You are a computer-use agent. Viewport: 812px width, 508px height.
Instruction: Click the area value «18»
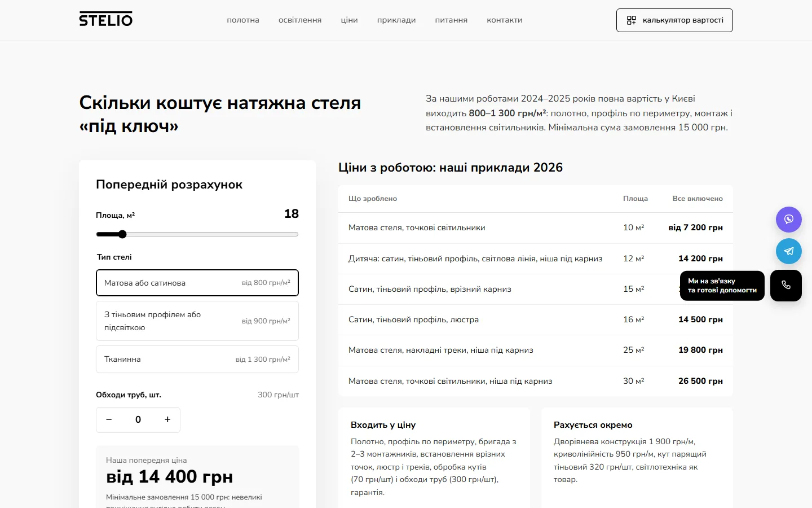coord(292,214)
